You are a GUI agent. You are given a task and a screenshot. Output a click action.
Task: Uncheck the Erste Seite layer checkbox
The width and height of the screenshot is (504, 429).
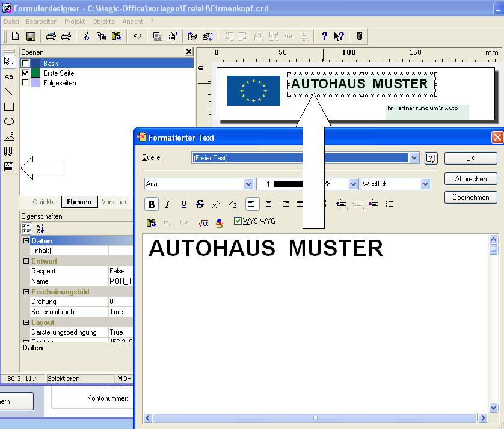click(x=25, y=73)
